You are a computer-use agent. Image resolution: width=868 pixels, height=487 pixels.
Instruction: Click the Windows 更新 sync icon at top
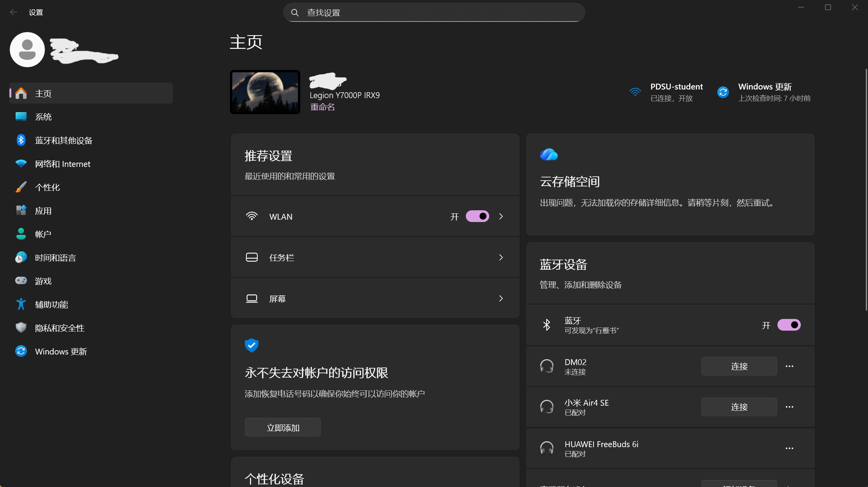723,92
